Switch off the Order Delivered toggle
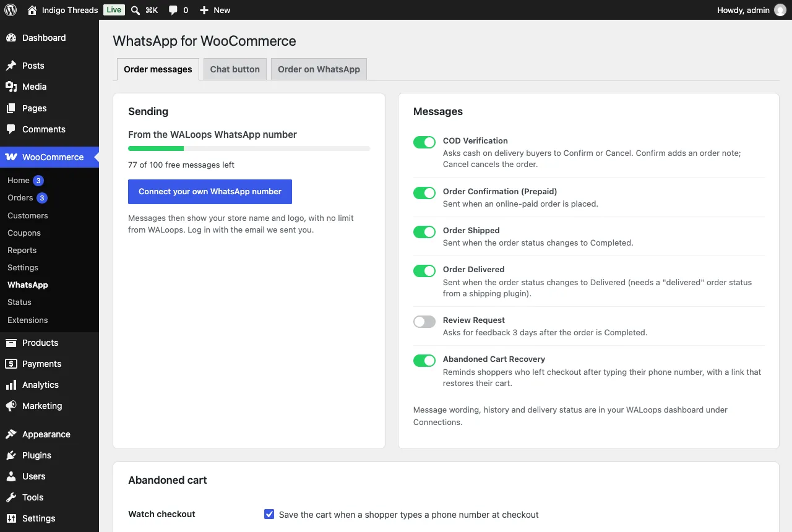This screenshot has height=532, width=792. pos(424,271)
